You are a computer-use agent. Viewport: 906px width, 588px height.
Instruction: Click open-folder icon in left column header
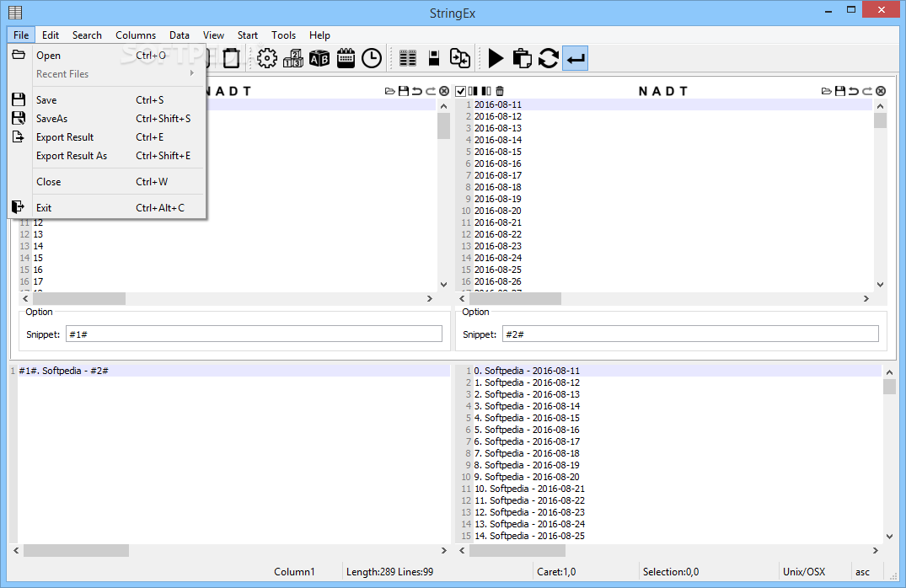[390, 91]
